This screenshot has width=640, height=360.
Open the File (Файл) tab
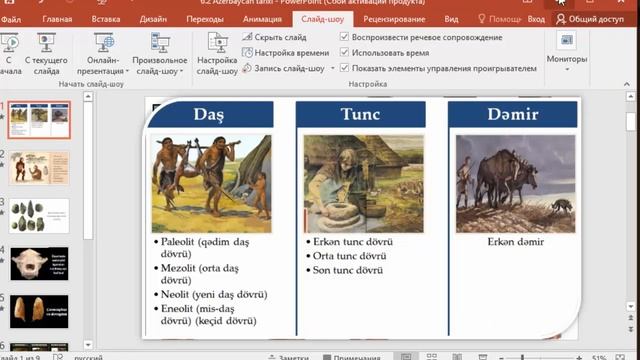(x=11, y=19)
